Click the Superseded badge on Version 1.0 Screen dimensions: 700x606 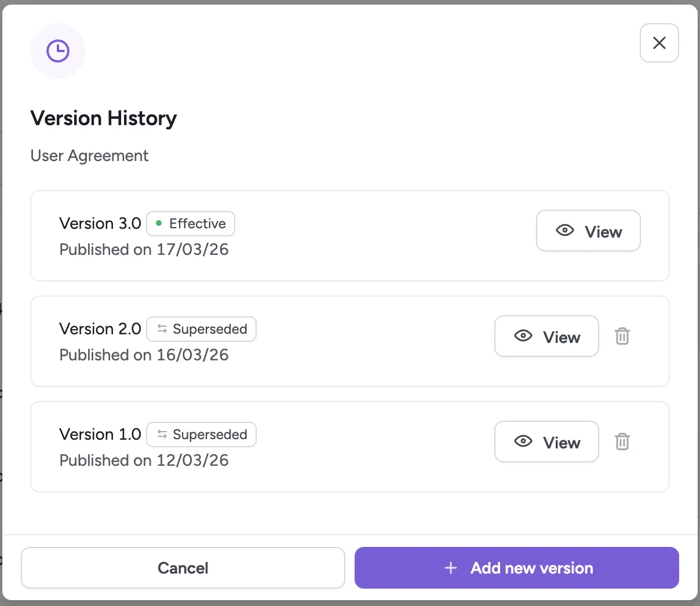pyautogui.click(x=201, y=435)
